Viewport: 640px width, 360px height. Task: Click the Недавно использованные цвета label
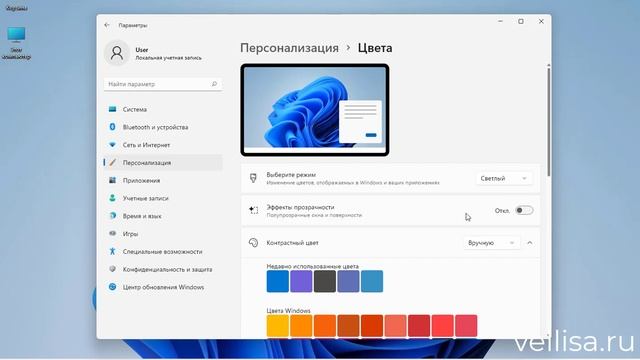coord(313,266)
